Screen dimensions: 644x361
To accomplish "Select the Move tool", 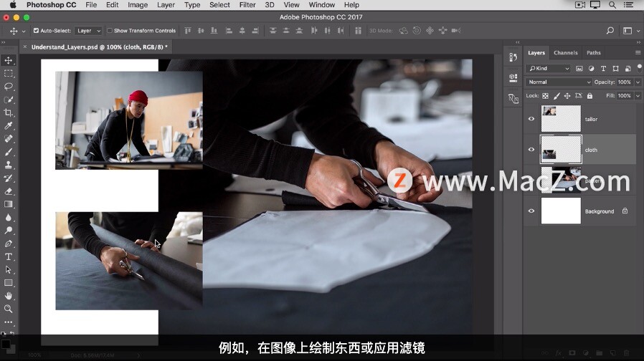I will click(x=8, y=61).
